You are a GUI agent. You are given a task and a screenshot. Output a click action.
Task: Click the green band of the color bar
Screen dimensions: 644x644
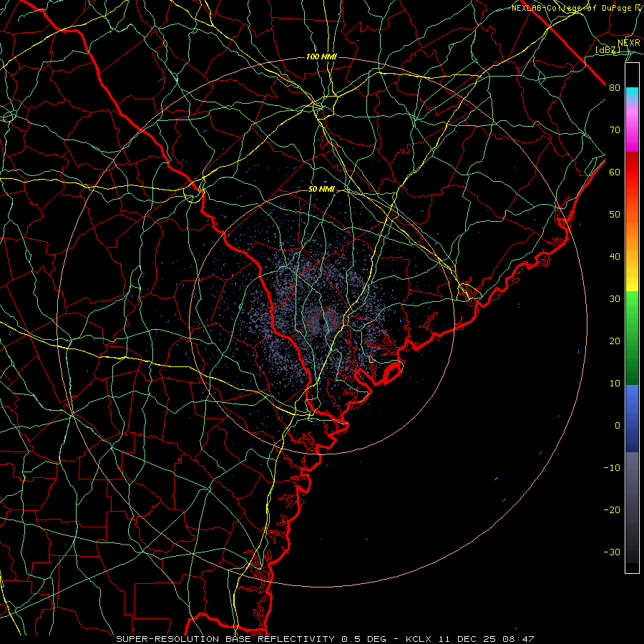point(632,338)
